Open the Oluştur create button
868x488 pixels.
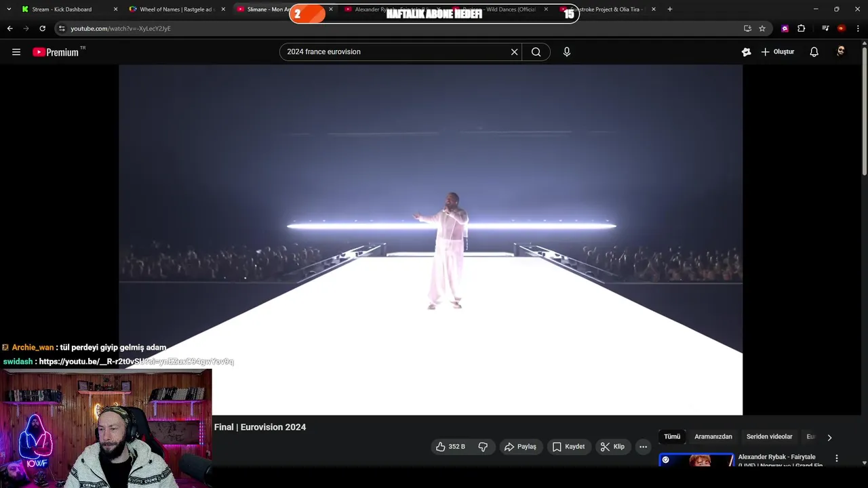tap(778, 52)
